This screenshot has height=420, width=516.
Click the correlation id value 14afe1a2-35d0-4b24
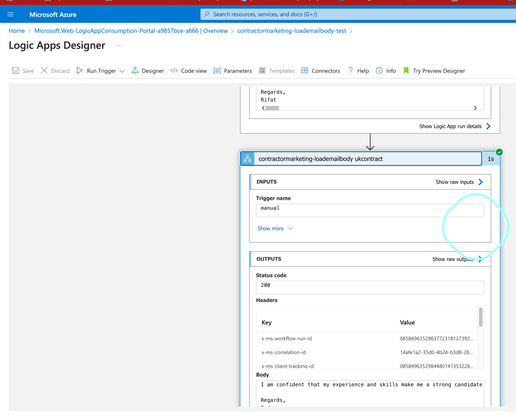pyautogui.click(x=436, y=352)
